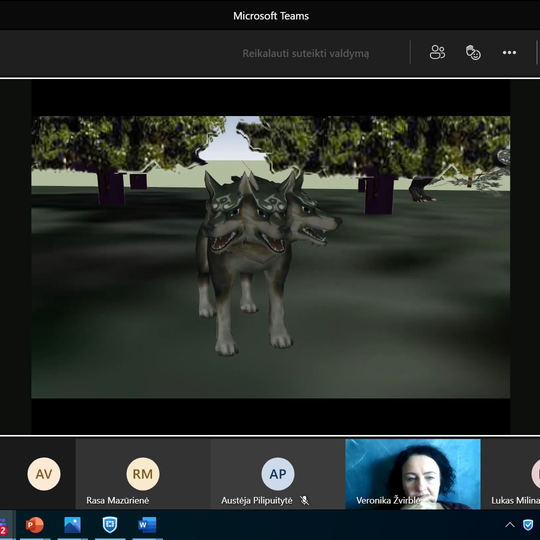Viewport: 540px width, 540px height.
Task: Select the Lukas Milina participant tile
Action: (x=510, y=474)
